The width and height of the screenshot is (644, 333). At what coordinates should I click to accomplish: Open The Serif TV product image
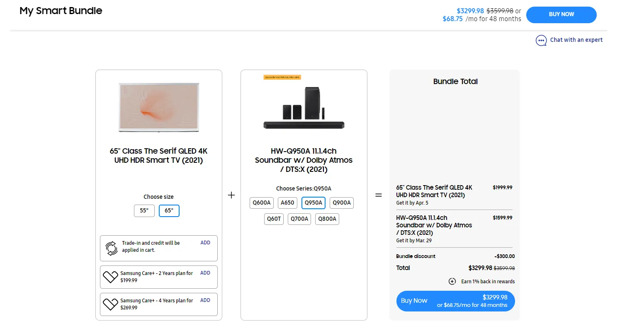point(159,107)
